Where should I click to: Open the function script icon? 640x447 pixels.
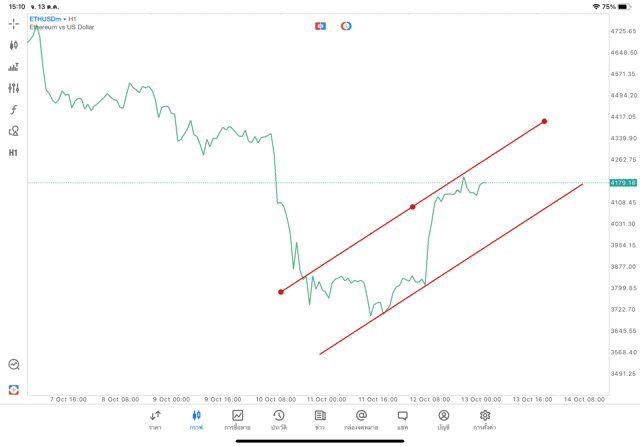click(x=14, y=110)
